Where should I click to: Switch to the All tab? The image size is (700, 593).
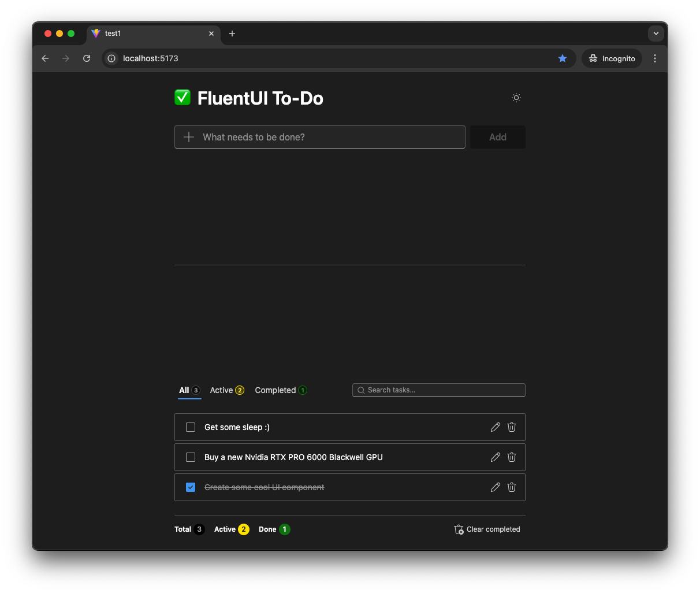point(189,390)
